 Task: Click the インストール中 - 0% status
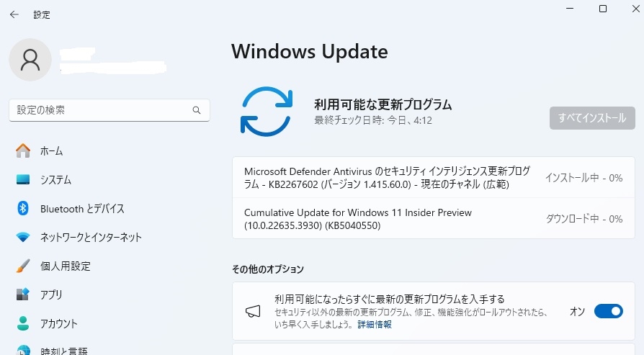tap(583, 178)
